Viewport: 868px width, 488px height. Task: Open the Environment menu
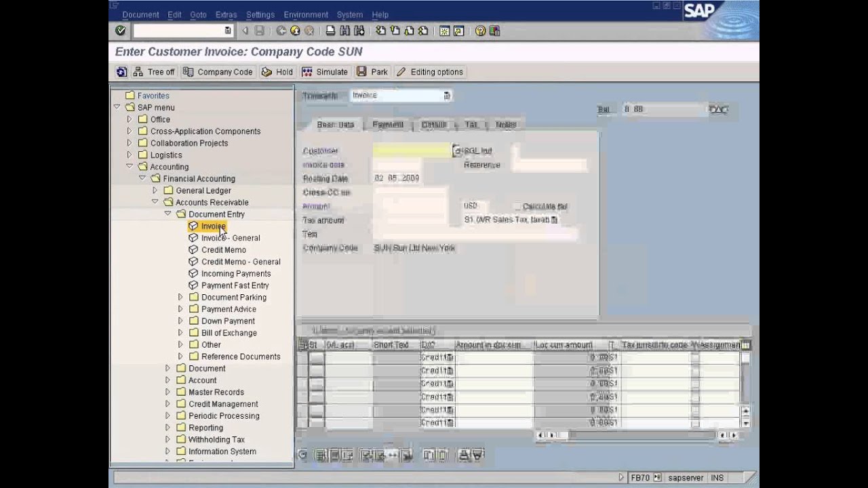tap(306, 14)
